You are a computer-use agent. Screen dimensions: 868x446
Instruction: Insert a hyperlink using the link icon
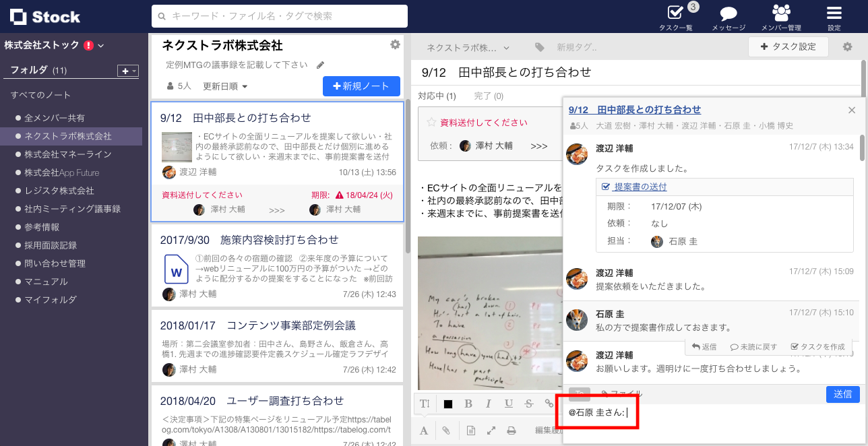tap(548, 404)
